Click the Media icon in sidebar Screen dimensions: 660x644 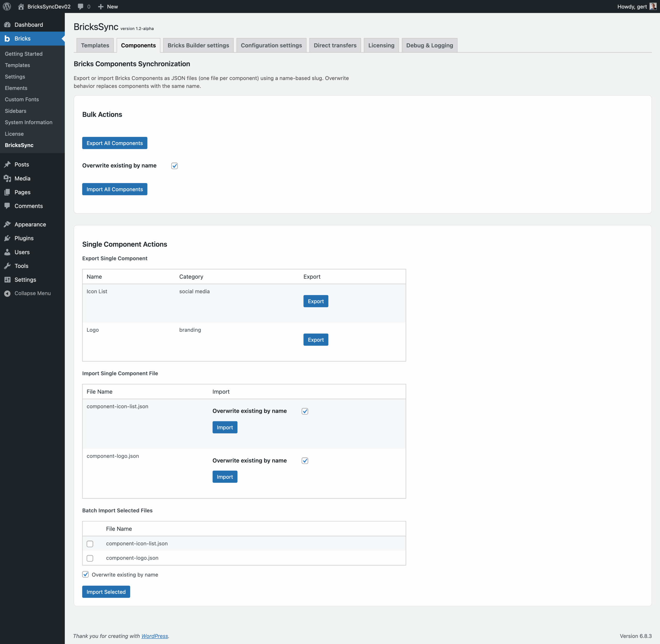tap(7, 178)
